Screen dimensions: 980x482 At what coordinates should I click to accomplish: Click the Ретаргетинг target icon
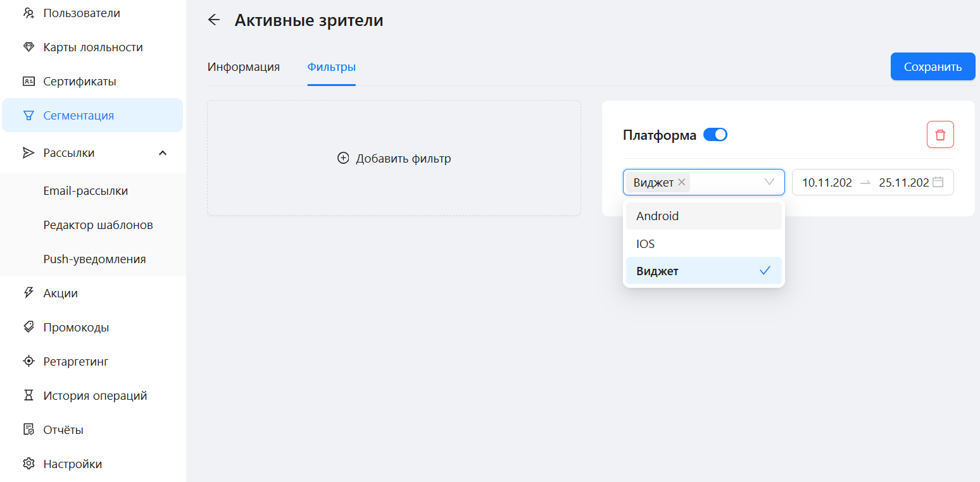(28, 361)
